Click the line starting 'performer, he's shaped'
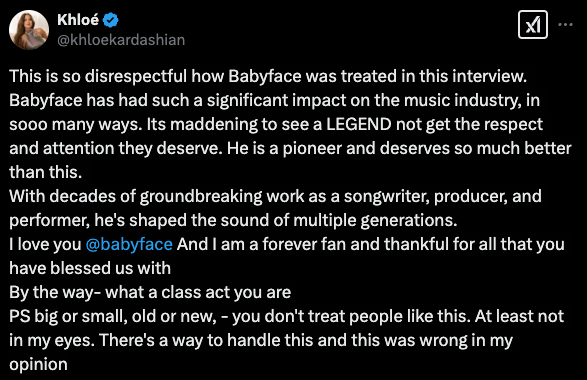 coord(233,220)
